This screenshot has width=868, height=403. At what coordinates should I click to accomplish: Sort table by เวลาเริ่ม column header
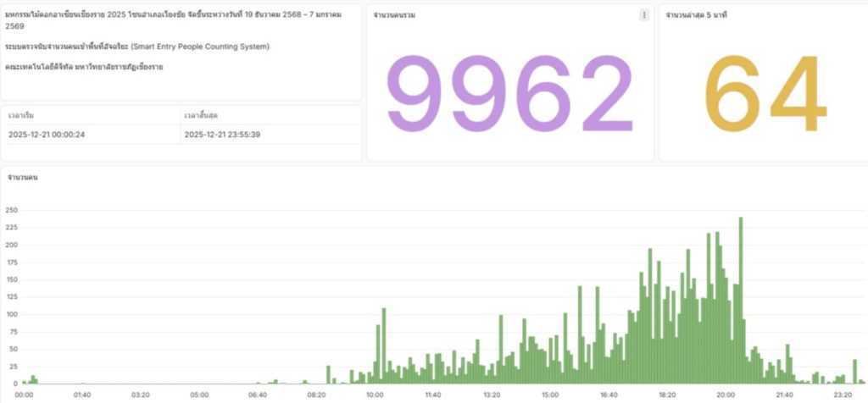point(21,115)
